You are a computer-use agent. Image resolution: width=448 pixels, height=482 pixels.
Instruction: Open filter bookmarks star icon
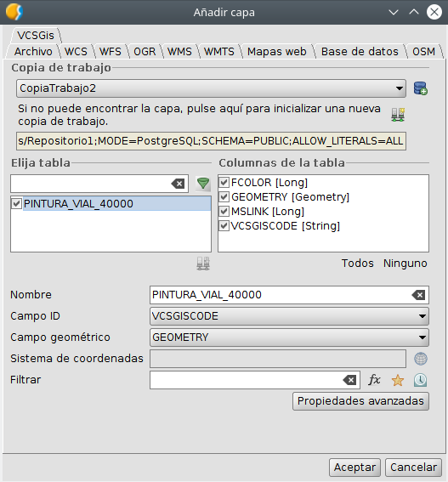click(398, 380)
